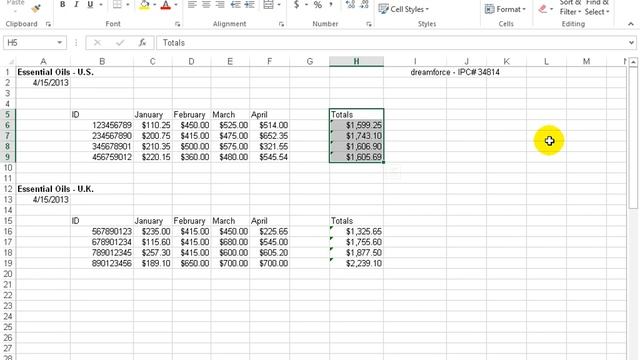
Task: Open the Clear dropdown arrow
Action: click(x=551, y=9)
